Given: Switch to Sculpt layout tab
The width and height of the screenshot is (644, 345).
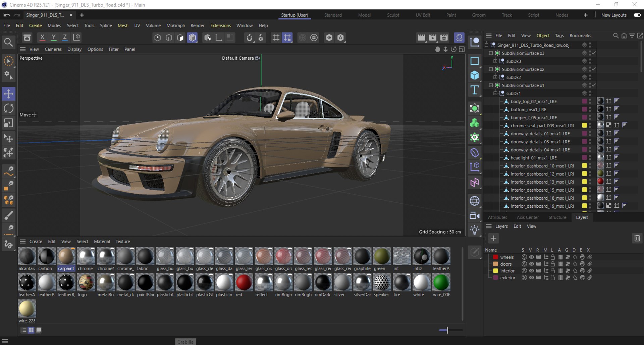Looking at the screenshot, I should pos(393,15).
